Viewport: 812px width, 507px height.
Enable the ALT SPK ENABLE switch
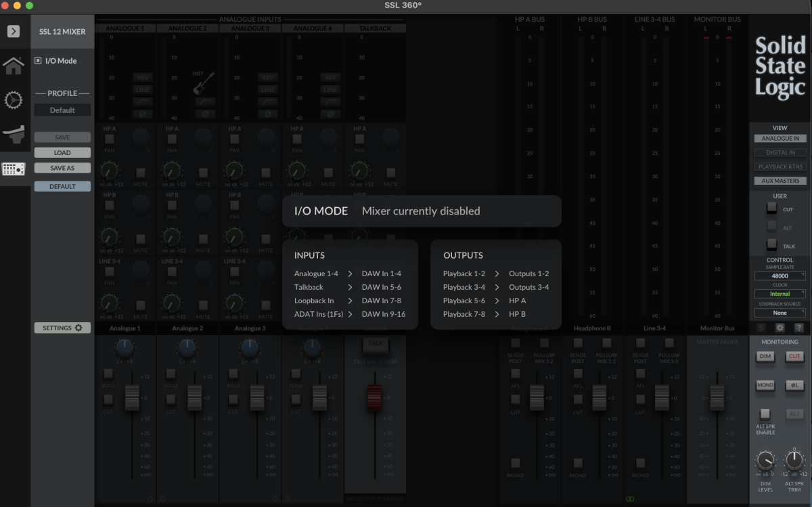click(x=765, y=414)
